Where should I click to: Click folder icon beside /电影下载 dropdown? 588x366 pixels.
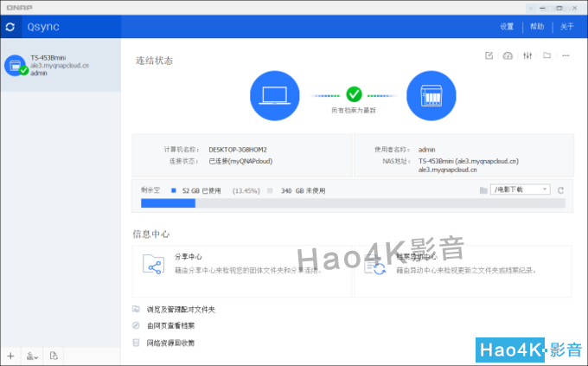tap(483, 190)
